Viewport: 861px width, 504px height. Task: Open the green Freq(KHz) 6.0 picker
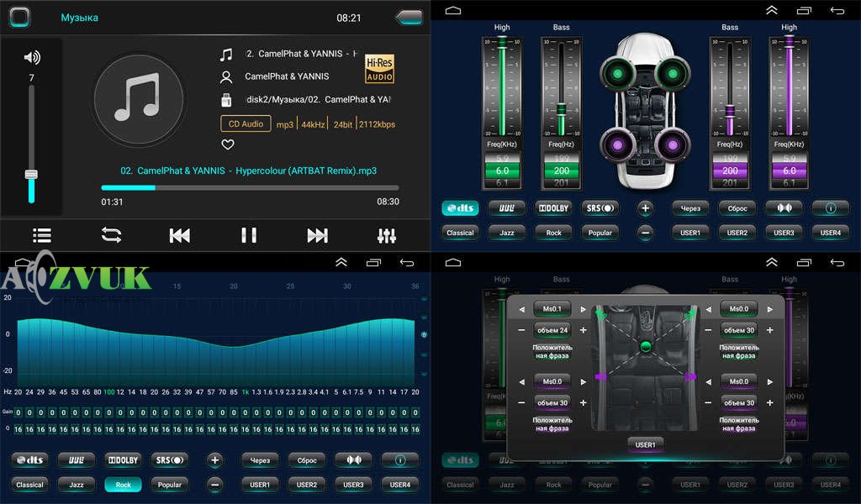(x=502, y=171)
